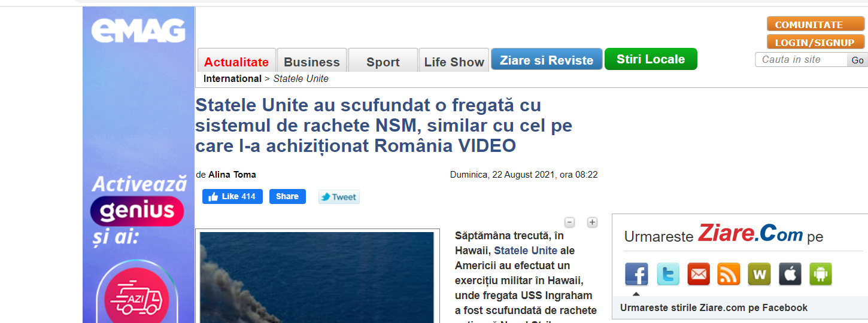Click the Facebook Like 414 button
This screenshot has height=323, width=868.
click(232, 197)
